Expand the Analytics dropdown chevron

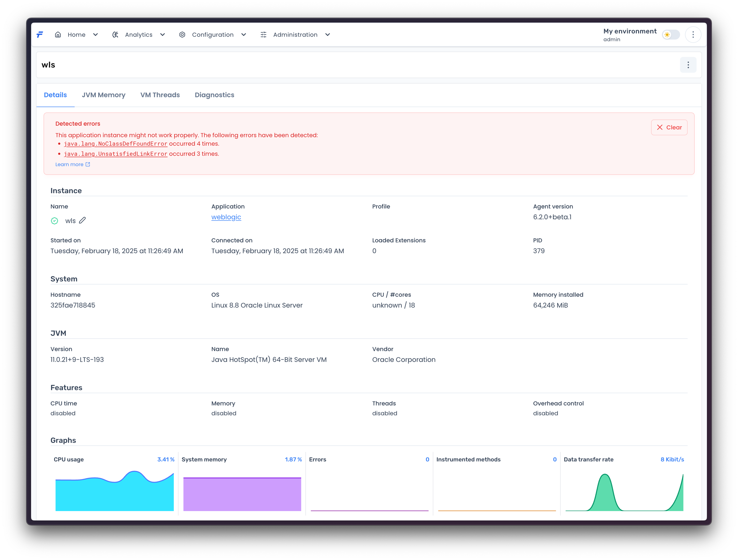coord(162,35)
